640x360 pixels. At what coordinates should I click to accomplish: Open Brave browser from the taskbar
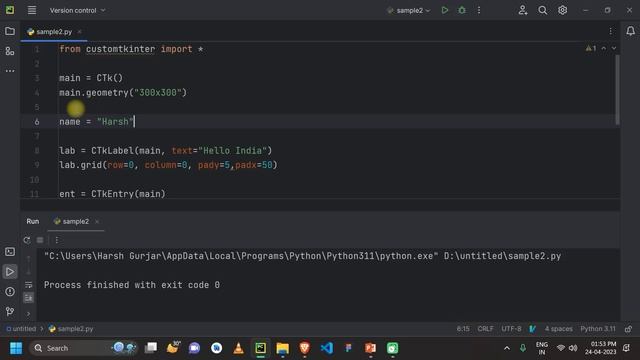(x=304, y=348)
